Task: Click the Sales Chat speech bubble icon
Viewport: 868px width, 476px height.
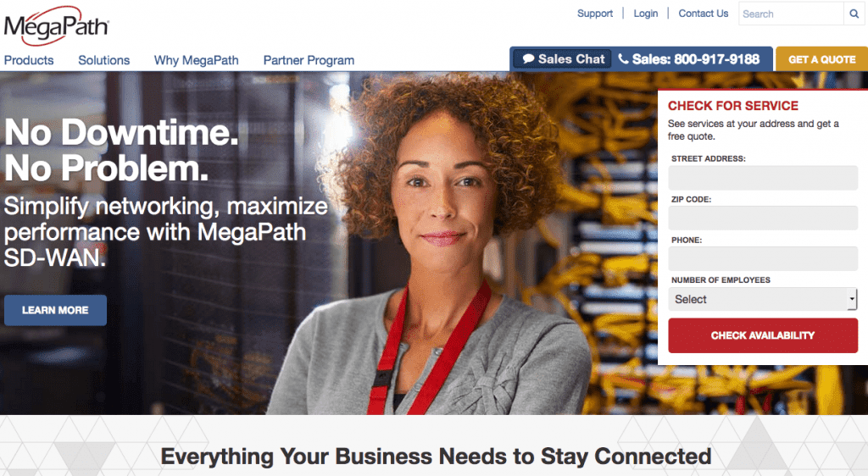Action: click(529, 59)
